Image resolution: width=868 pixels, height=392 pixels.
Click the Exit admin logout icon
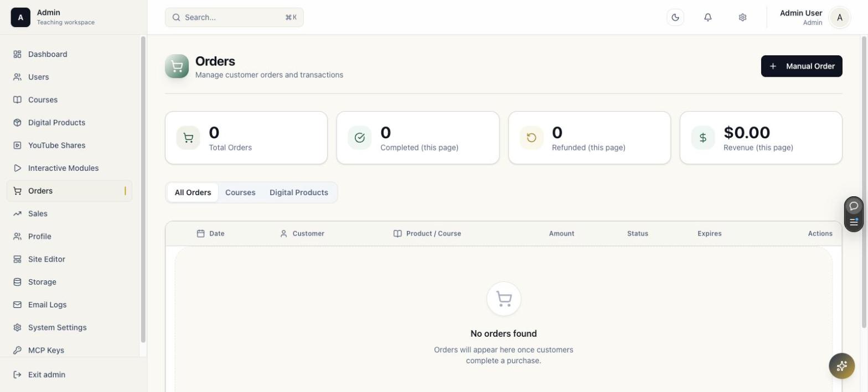tap(17, 374)
